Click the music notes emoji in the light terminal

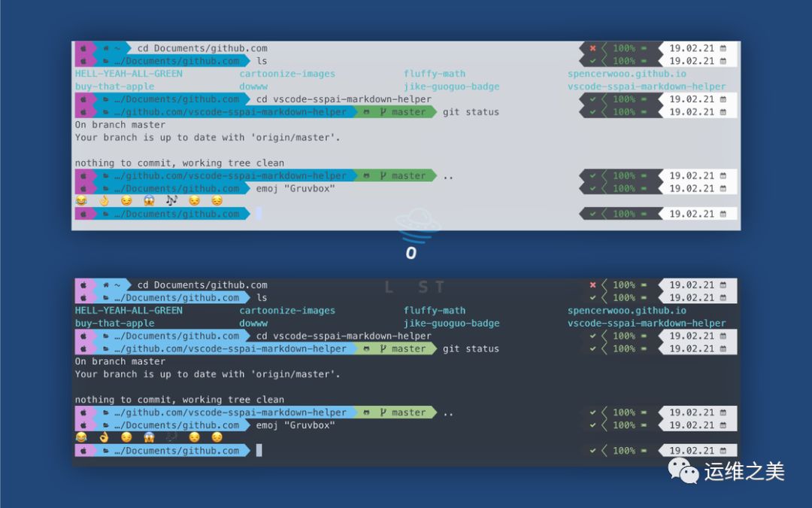172,201
